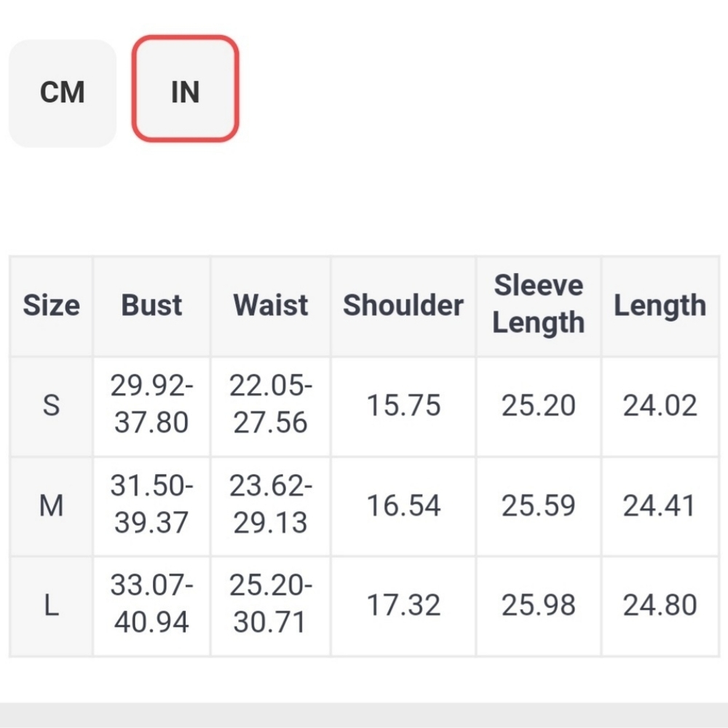
Task: Select size L row label
Action: [x=51, y=606]
